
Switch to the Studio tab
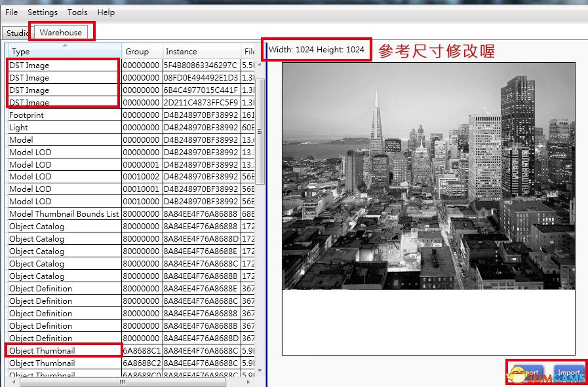click(16, 33)
